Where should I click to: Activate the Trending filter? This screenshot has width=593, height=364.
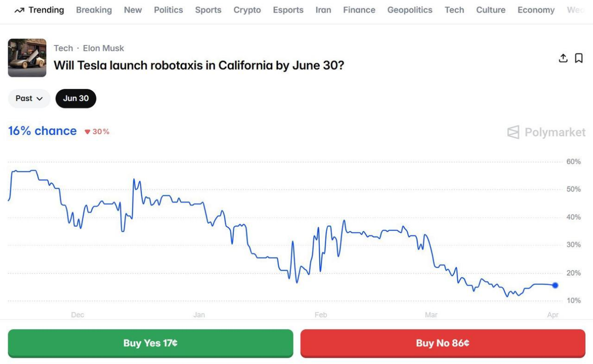(38, 9)
